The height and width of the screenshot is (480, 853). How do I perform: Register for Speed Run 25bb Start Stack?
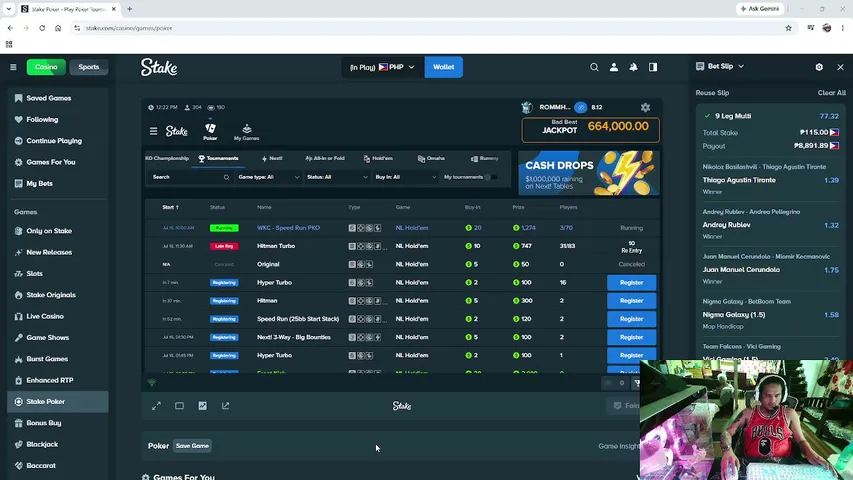[631, 319]
